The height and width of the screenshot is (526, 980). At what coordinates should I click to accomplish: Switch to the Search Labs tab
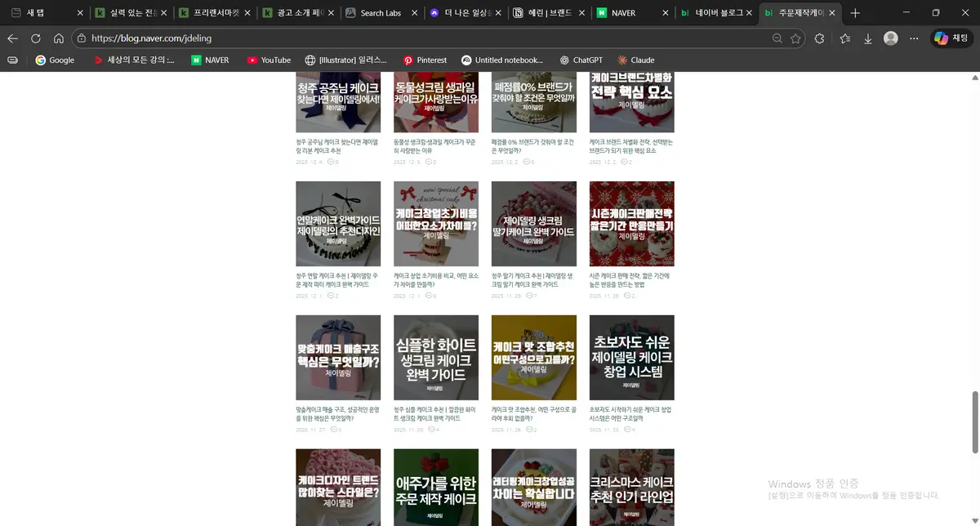[x=381, y=13]
